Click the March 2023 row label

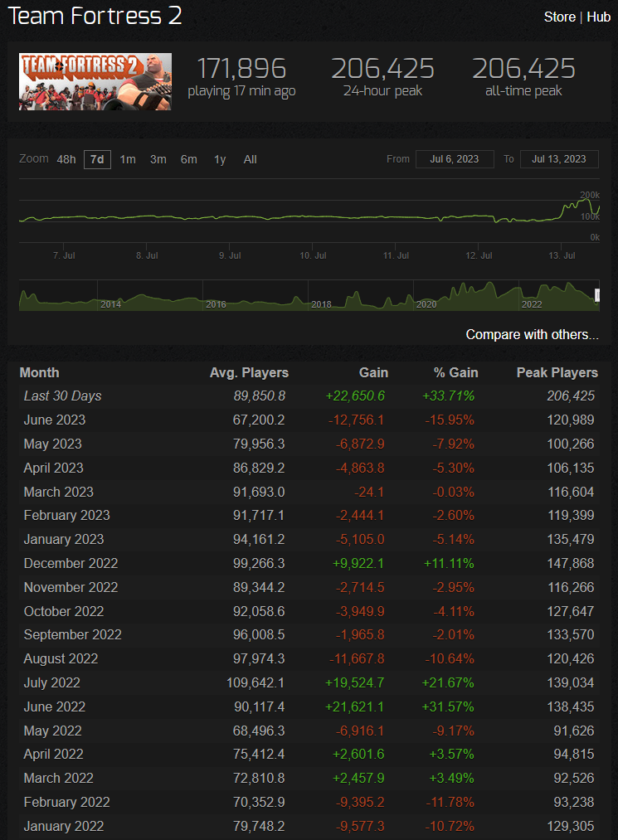click(58, 492)
